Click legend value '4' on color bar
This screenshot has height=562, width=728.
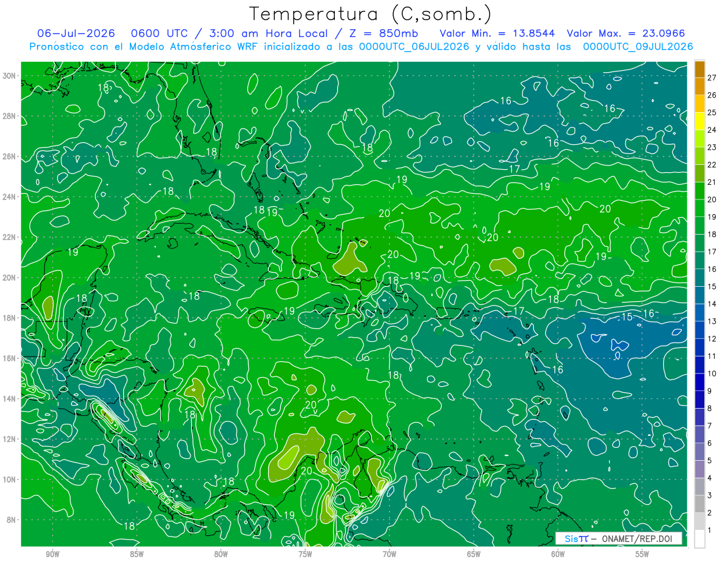[709, 478]
